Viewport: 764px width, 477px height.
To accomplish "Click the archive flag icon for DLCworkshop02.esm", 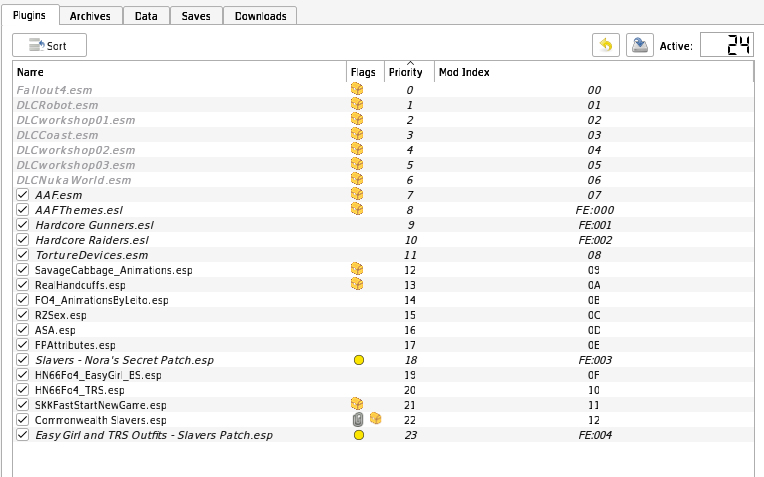I will coord(357,149).
